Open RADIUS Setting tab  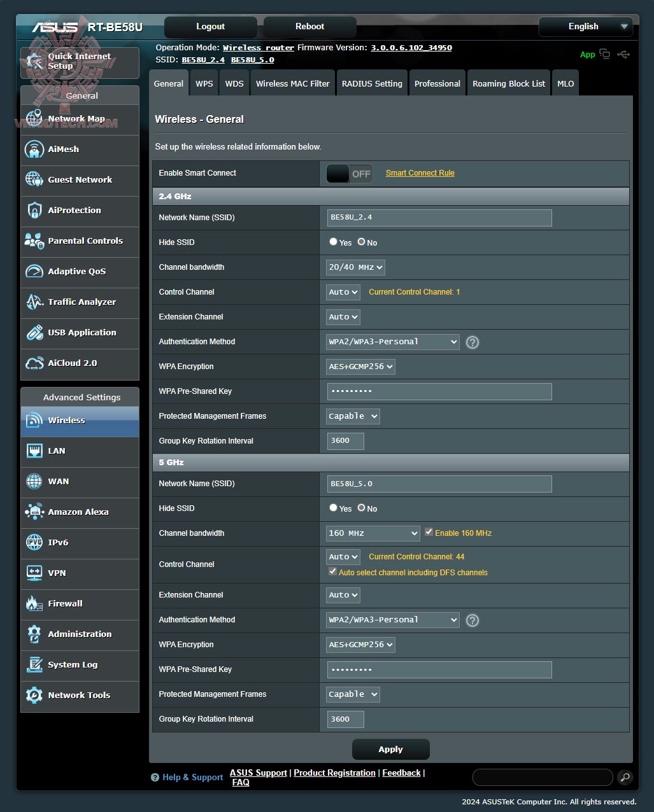click(372, 83)
